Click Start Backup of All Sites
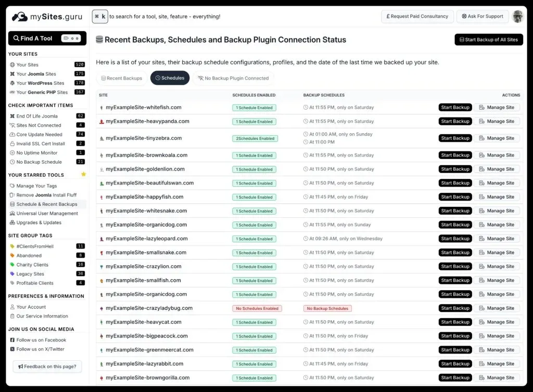 (x=488, y=40)
